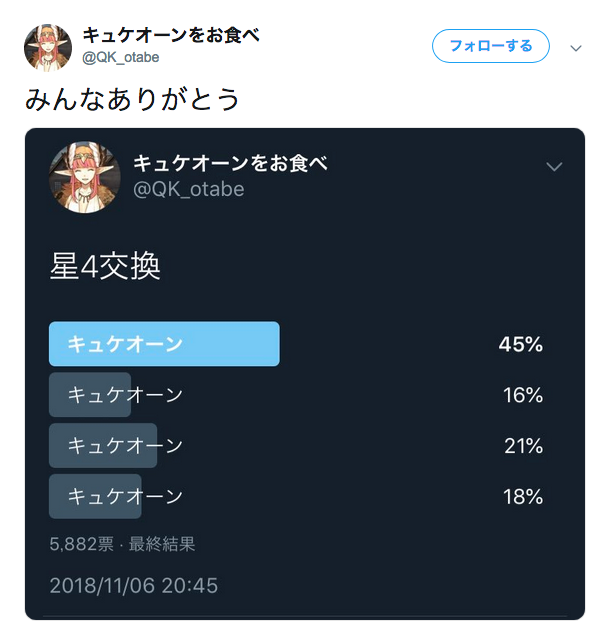Open the top bold display name キュケオーンをお食べ

171,36
